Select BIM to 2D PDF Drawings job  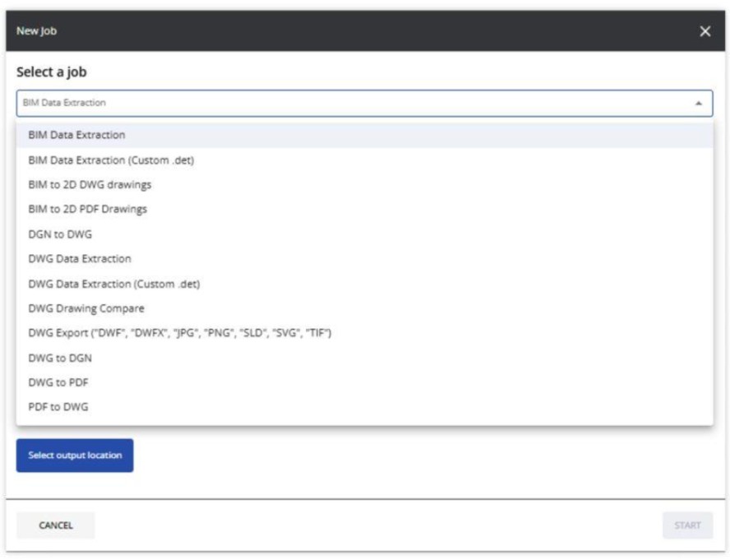[87, 209]
